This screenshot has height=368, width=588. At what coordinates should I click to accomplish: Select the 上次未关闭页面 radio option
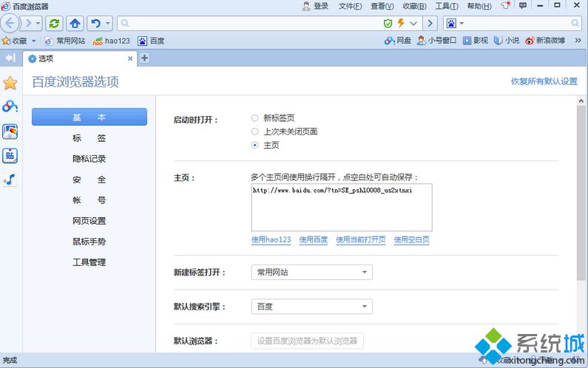[255, 132]
